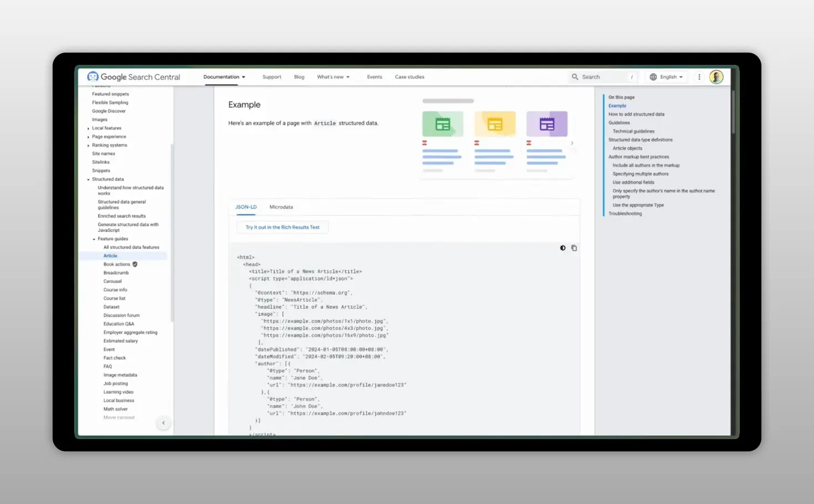The width and height of the screenshot is (814, 504).
Task: Open the Case studies menu item
Action: 410,77
